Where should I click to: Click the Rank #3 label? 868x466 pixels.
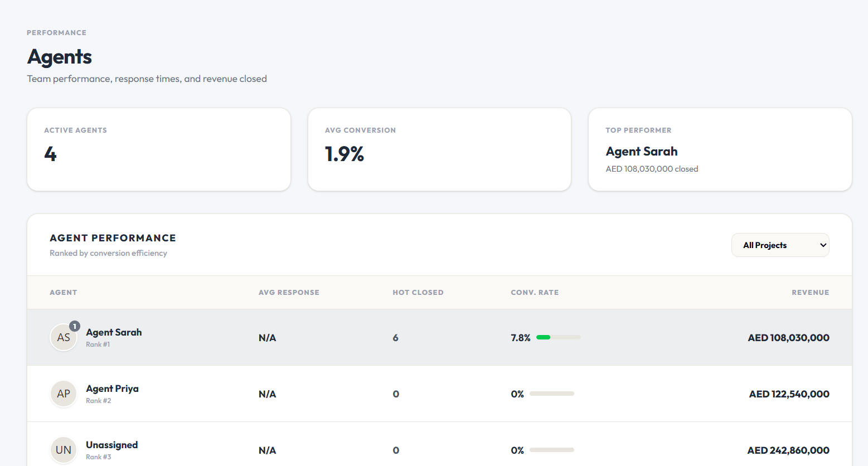tap(98, 457)
